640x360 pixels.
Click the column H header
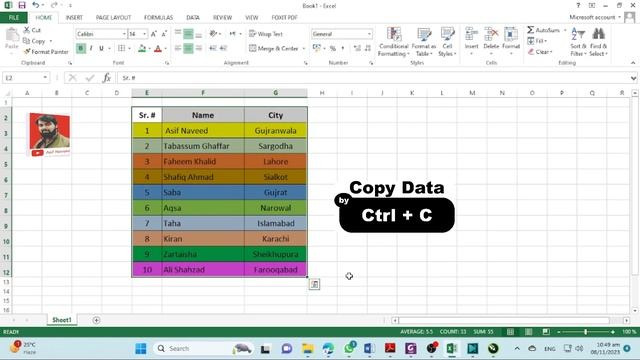click(322, 93)
